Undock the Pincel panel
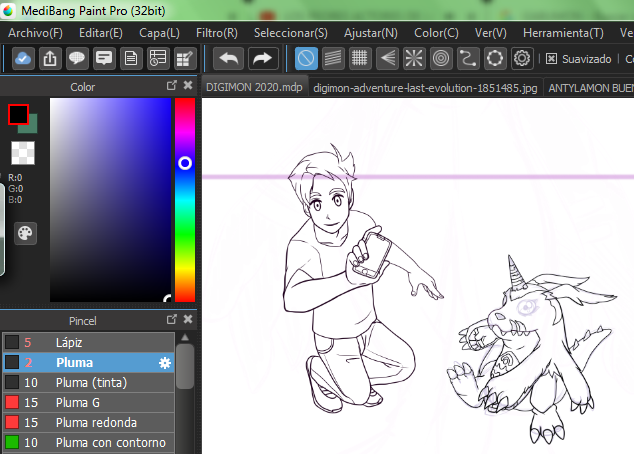 [x=172, y=319]
